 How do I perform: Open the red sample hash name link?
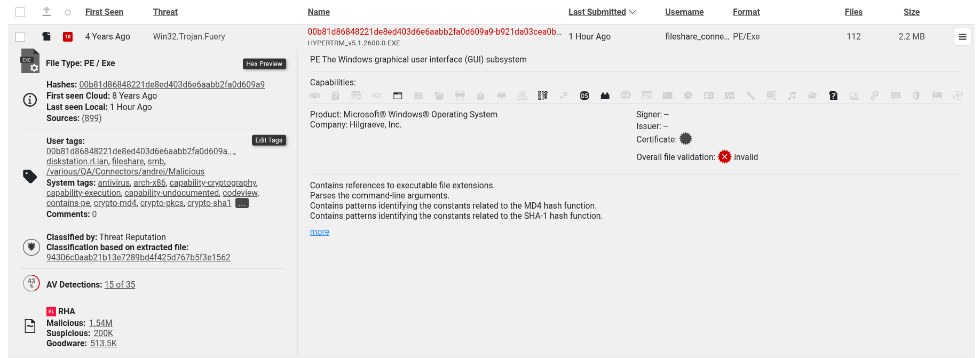click(434, 32)
